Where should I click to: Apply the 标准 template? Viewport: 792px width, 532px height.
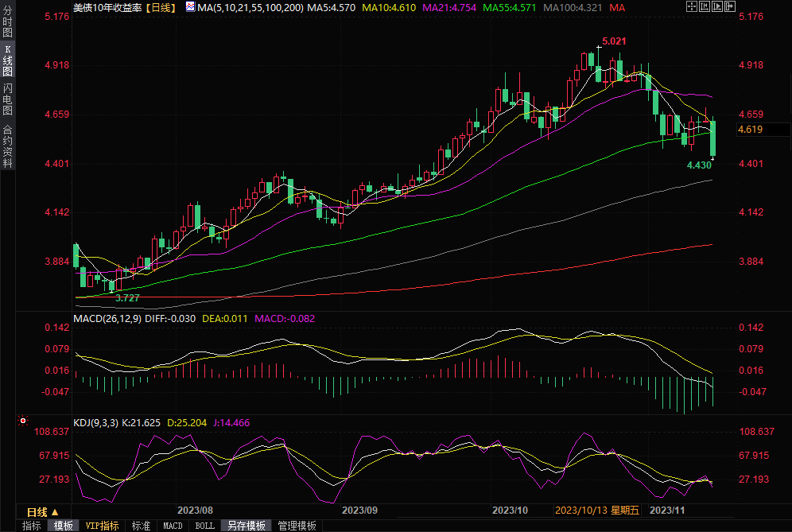(141, 526)
